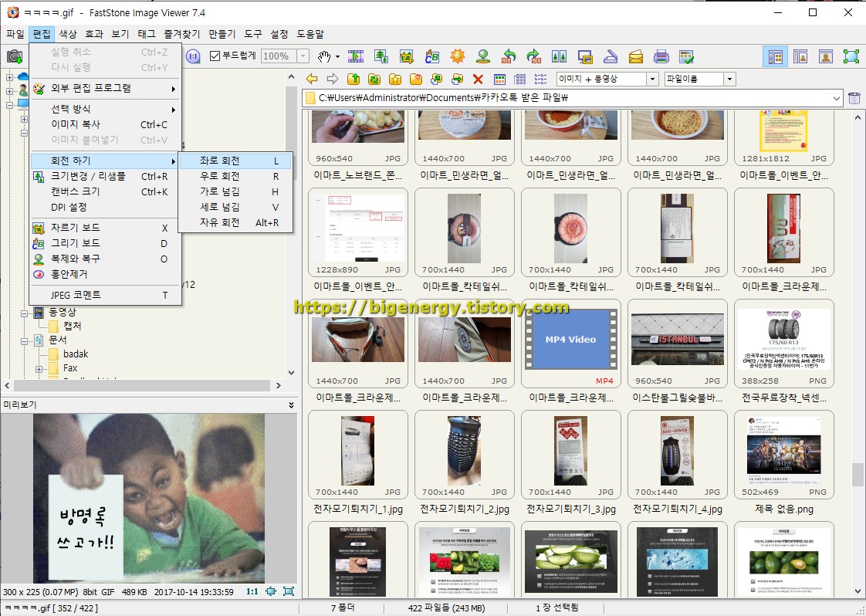Open the scanner acquire icon
This screenshot has height=616, width=866.
tap(611, 56)
